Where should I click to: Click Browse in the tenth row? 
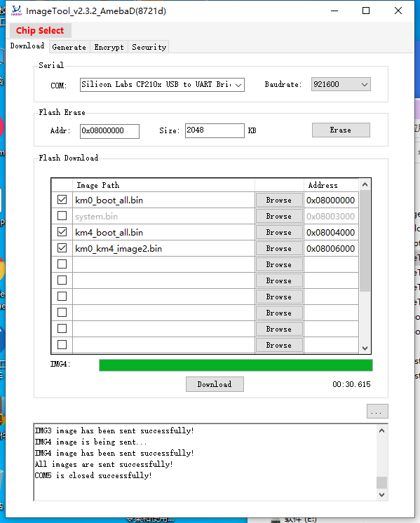tap(279, 345)
